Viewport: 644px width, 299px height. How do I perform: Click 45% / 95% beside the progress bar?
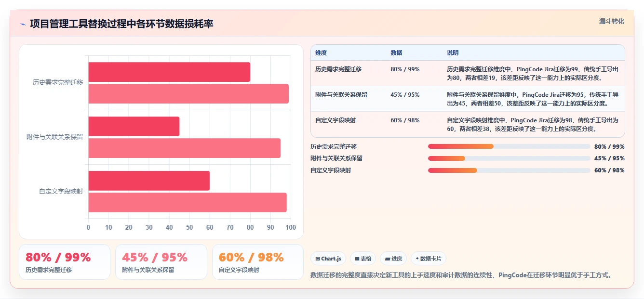tap(609, 158)
